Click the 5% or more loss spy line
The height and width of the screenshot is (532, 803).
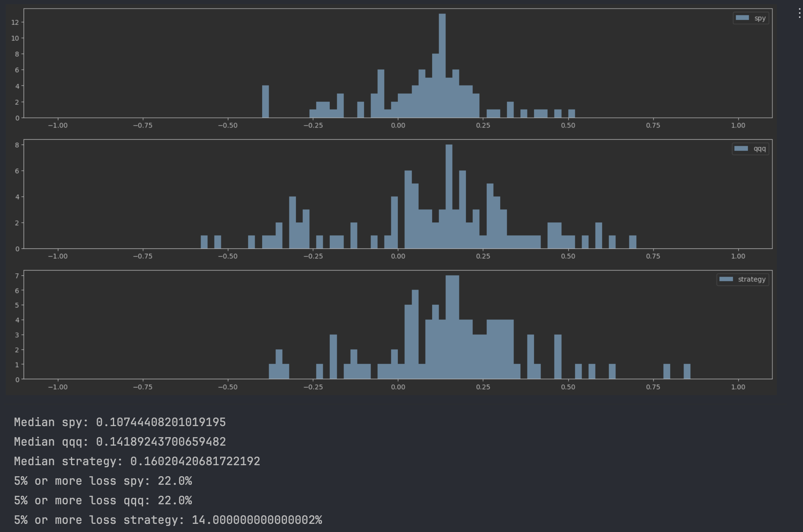coord(103,481)
